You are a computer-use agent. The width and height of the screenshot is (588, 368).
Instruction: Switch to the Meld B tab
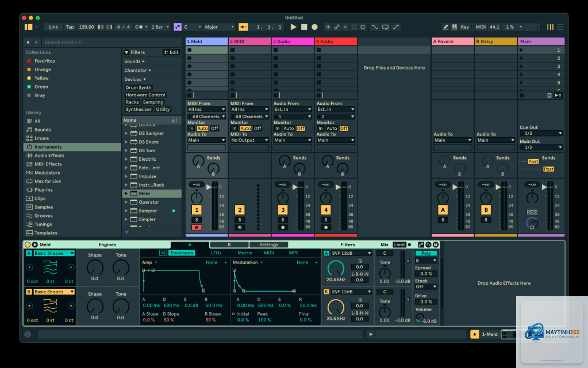[x=229, y=245]
